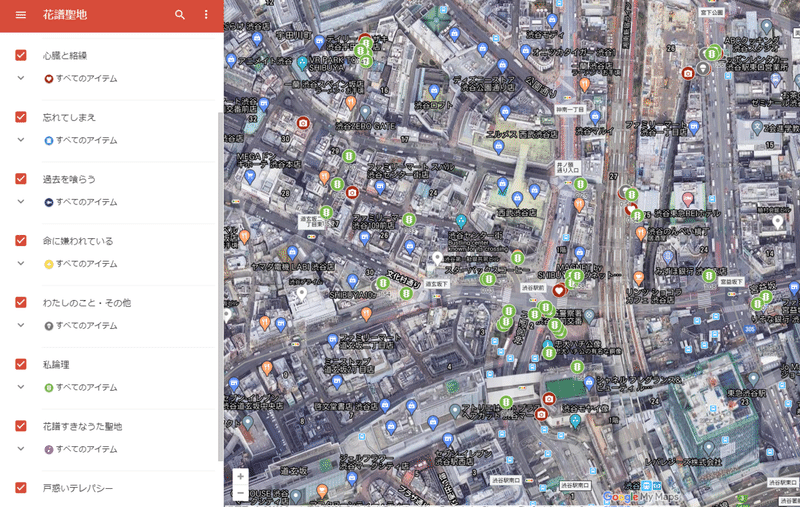Open すべてのアイテム under 命に嫌われている
Viewport: 800px width, 507px height.
pyautogui.click(x=86, y=264)
